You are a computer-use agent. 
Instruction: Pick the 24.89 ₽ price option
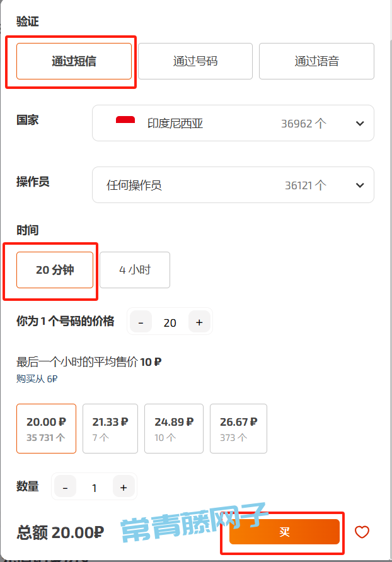tap(174, 428)
